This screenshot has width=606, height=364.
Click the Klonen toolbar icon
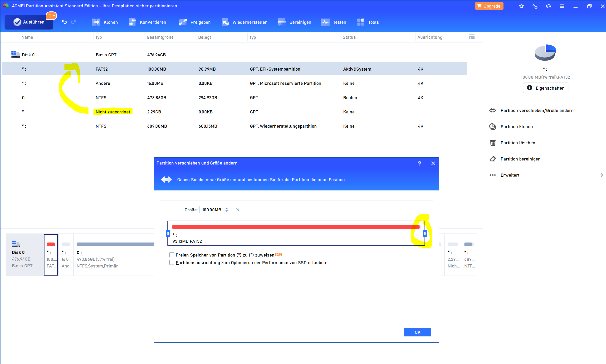pos(96,22)
